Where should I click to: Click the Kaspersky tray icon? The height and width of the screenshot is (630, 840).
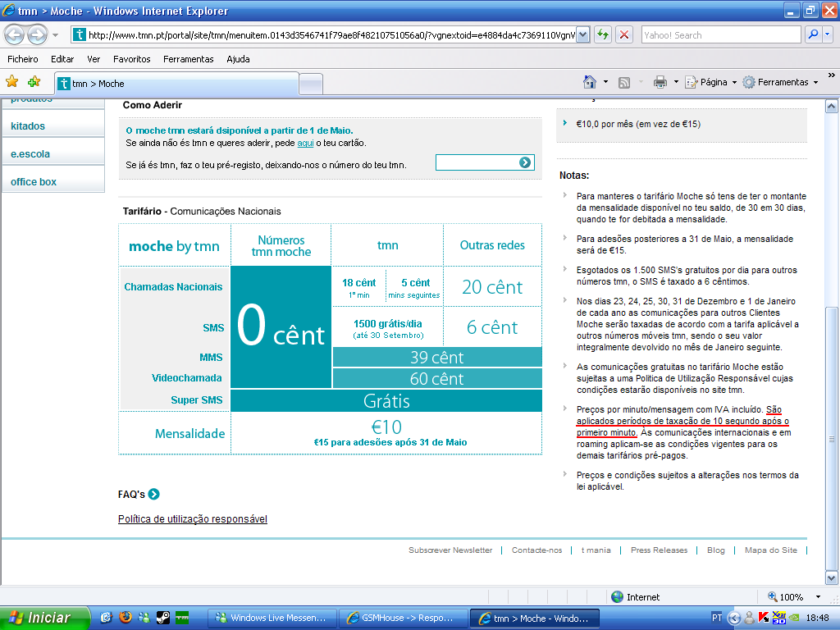764,619
